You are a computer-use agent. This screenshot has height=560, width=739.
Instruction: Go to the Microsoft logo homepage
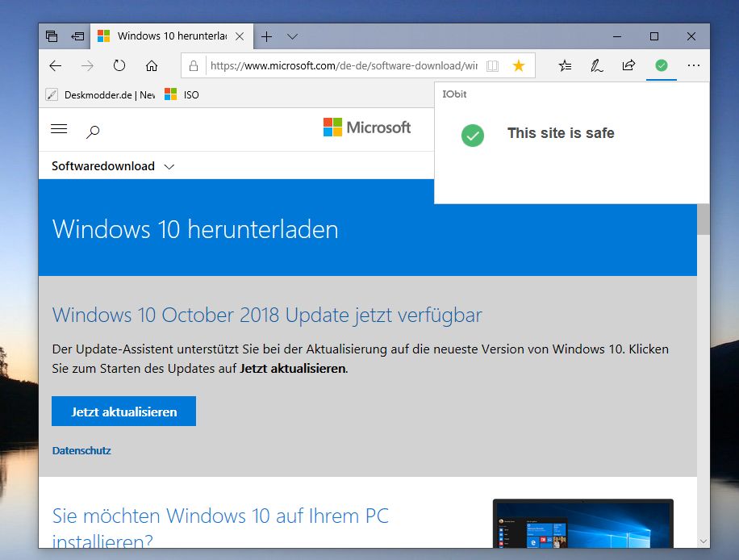[366, 127]
